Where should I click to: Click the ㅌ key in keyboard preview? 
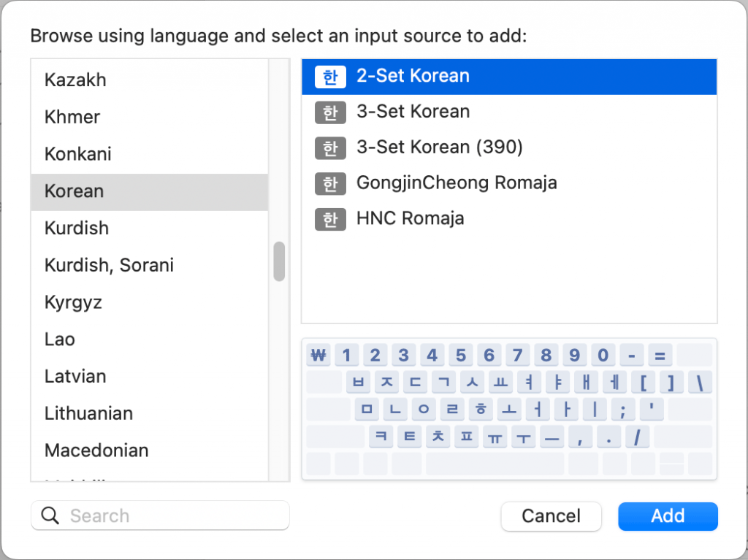(x=410, y=437)
